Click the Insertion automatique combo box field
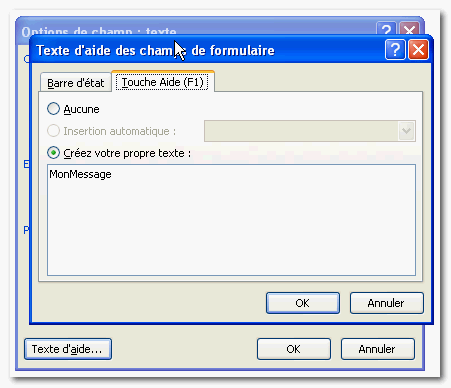Image resolution: width=451 pixels, height=388 pixels. click(x=310, y=131)
